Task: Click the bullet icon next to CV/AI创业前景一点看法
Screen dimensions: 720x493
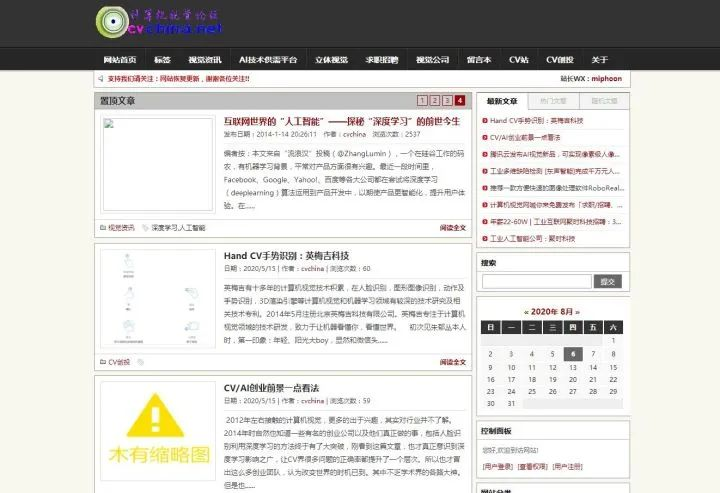Action: pos(485,137)
